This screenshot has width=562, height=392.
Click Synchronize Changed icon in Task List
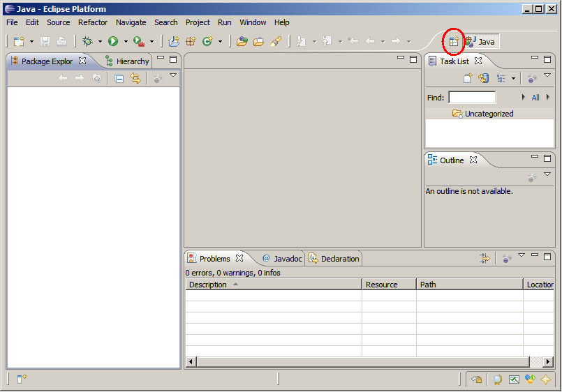coord(483,79)
